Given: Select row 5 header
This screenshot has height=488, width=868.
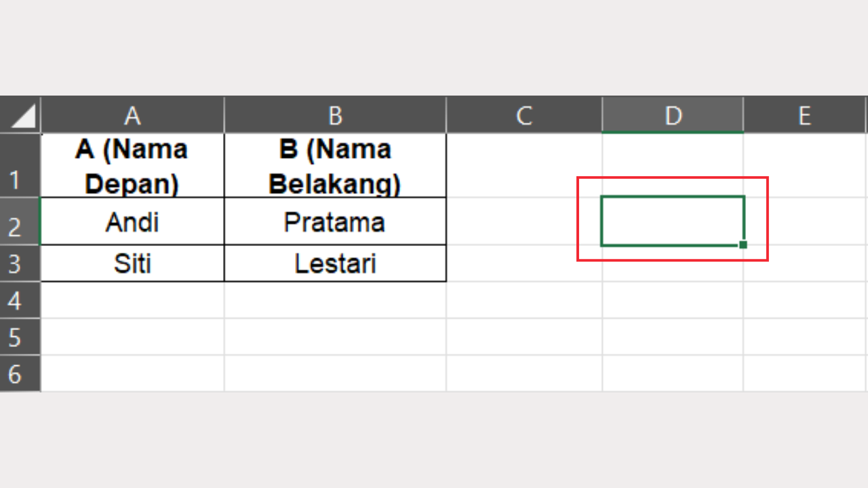Looking at the screenshot, I should click(20, 338).
